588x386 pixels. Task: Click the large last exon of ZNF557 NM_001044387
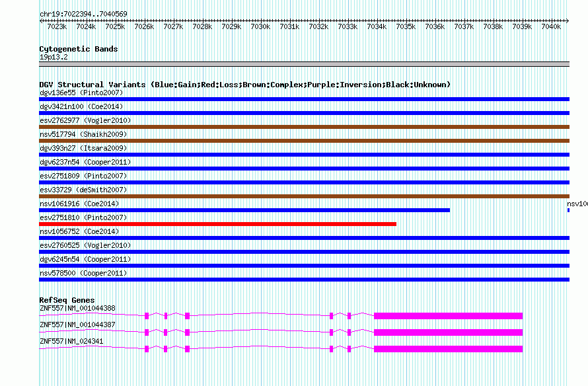point(448,332)
